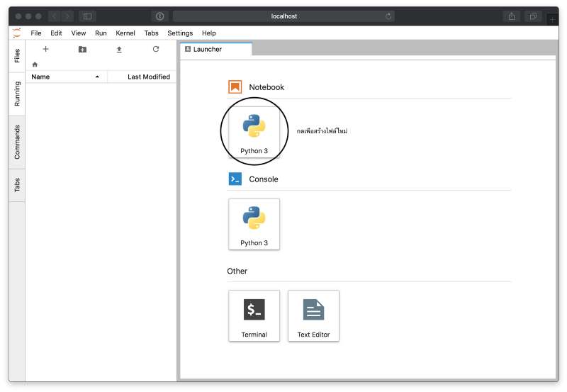Click the localhost address bar
Image resolution: width=567 pixels, height=392 pixels.
[283, 16]
